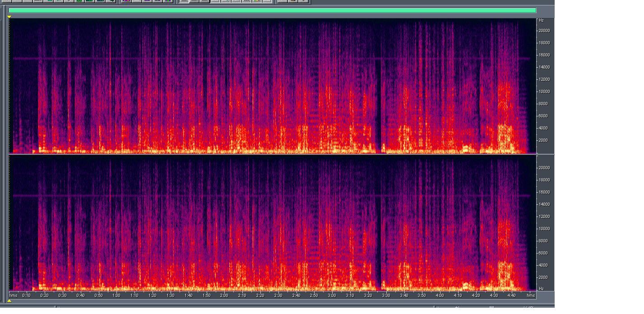The width and height of the screenshot is (644, 314).
Task: Click the 4:30 mark on the time ruler
Action: tap(494, 296)
